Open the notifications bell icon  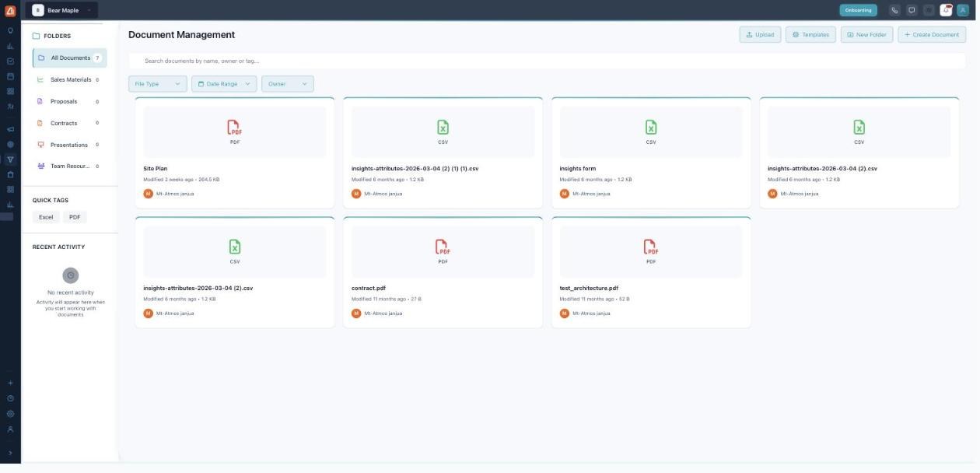946,10
